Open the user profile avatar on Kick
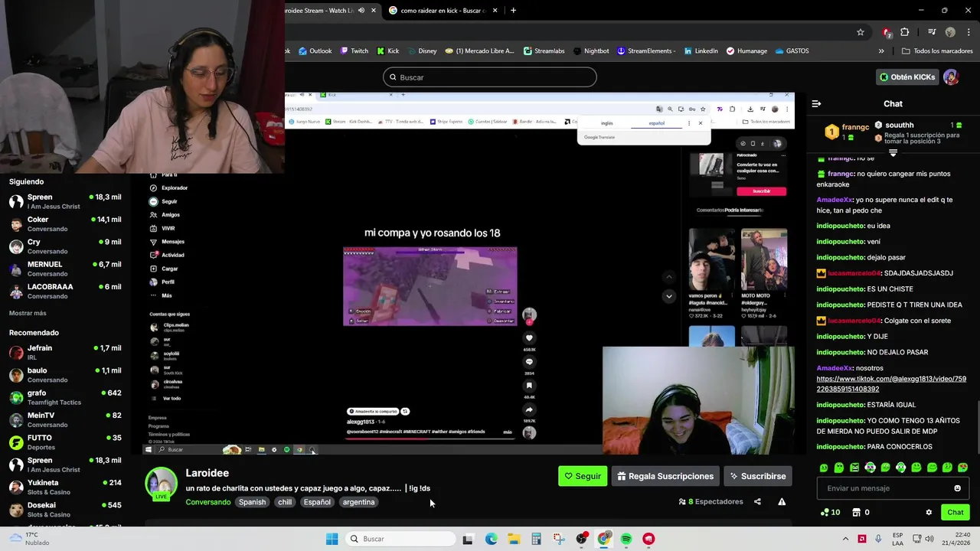The width and height of the screenshot is (980, 551). [x=951, y=77]
